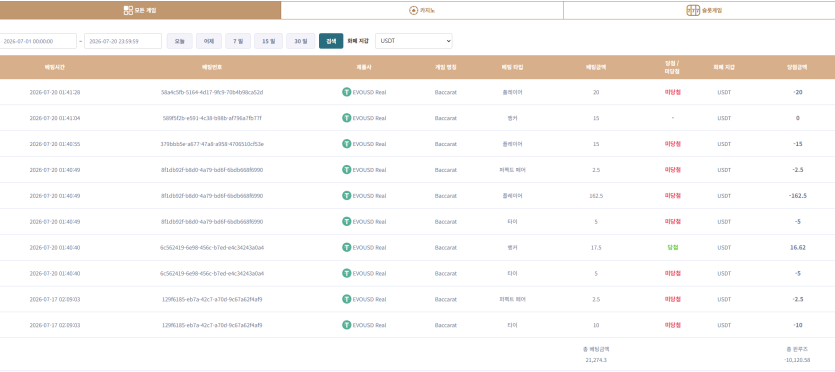Click Tether icon in the 16.62 winning row
Screen dimensions: 835x372
[x=347, y=247]
